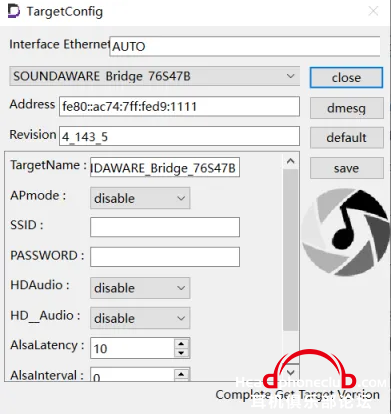Click the PASSWORD input field
Viewport: 391px width, 414px height.
click(165, 257)
